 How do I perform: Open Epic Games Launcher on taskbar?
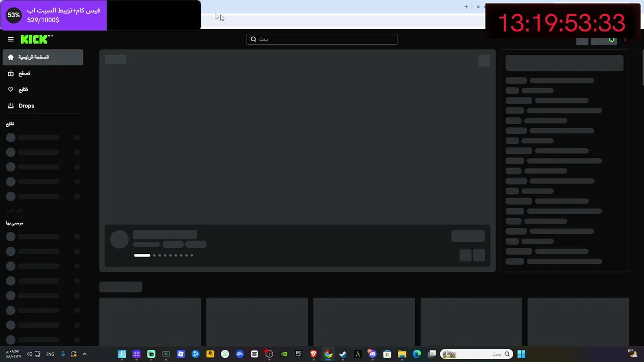(x=299, y=354)
